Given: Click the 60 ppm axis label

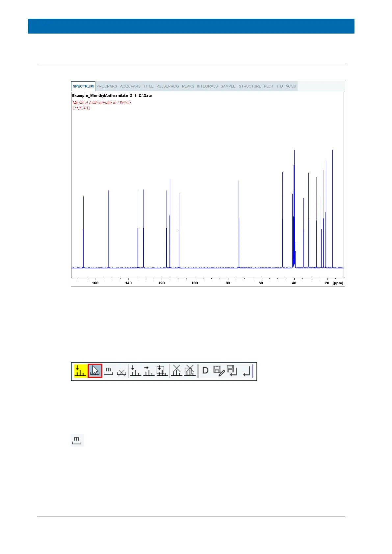Looking at the screenshot, I should pos(261,283).
